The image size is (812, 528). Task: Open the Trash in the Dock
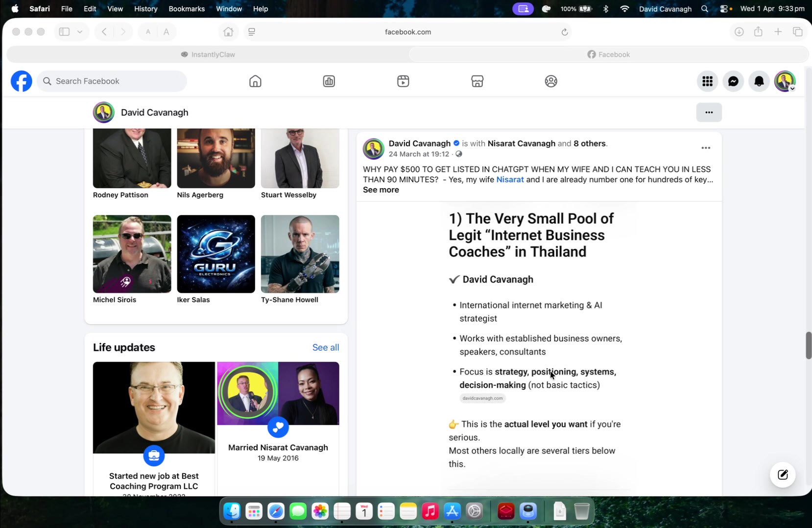582,511
